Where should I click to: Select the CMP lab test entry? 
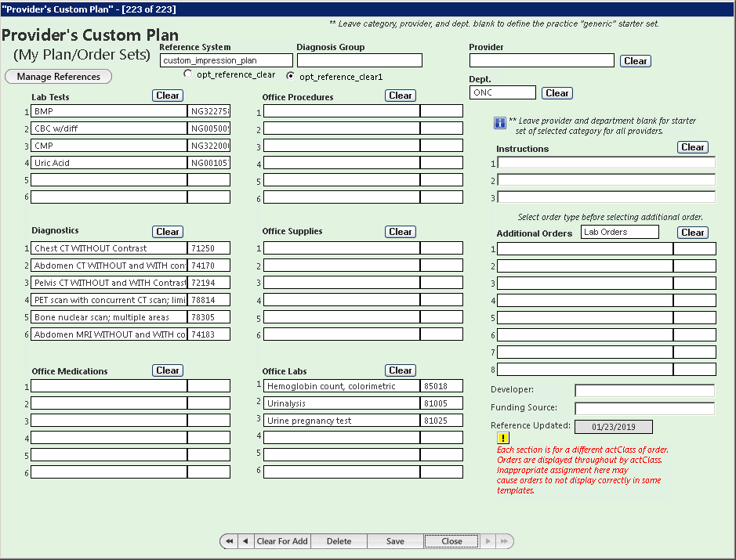pos(109,146)
